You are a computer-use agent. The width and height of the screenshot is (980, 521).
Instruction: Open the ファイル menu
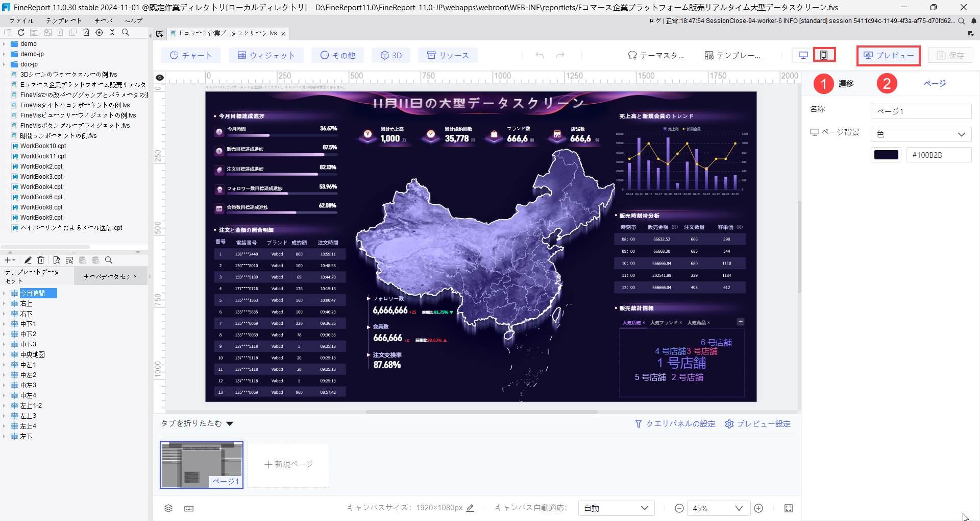tap(21, 20)
